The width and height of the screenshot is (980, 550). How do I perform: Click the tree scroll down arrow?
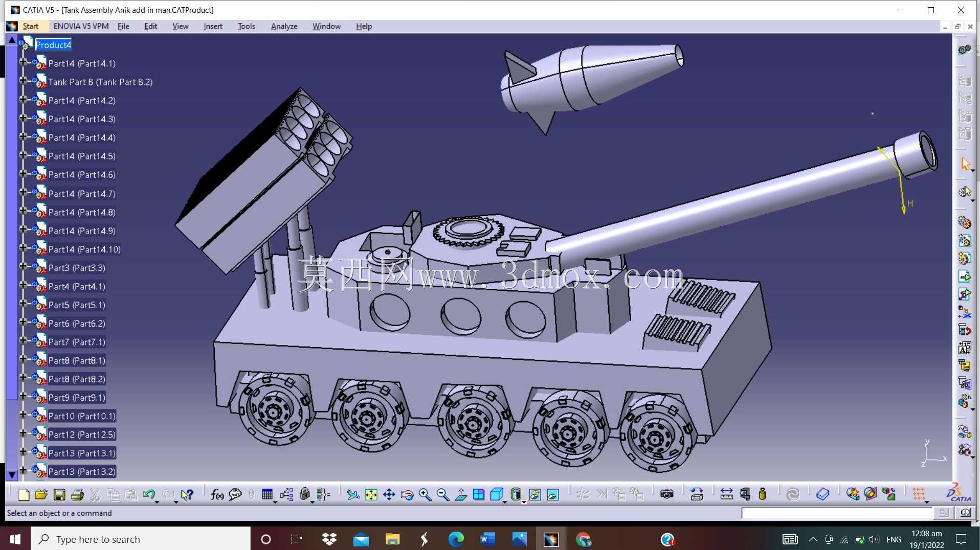coord(12,475)
